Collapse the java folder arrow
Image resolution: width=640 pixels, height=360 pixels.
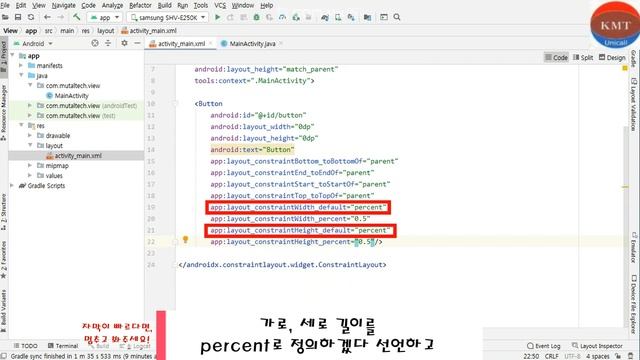tap(21, 75)
